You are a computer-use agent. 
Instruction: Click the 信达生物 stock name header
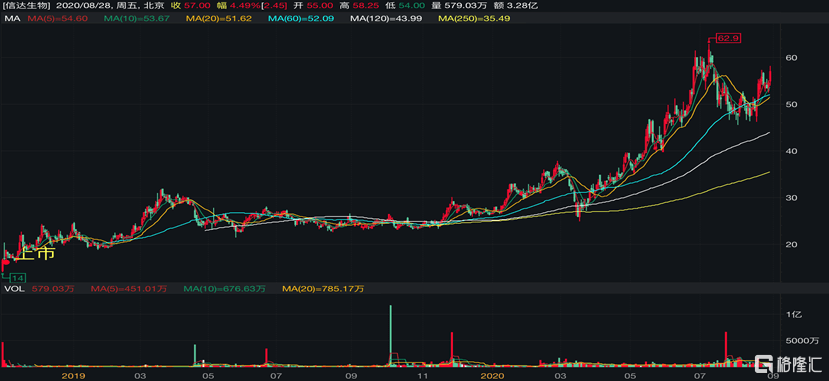click(x=26, y=5)
